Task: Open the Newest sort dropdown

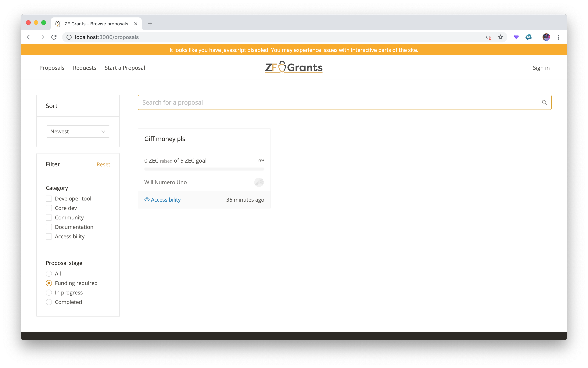Action: pyautogui.click(x=78, y=132)
